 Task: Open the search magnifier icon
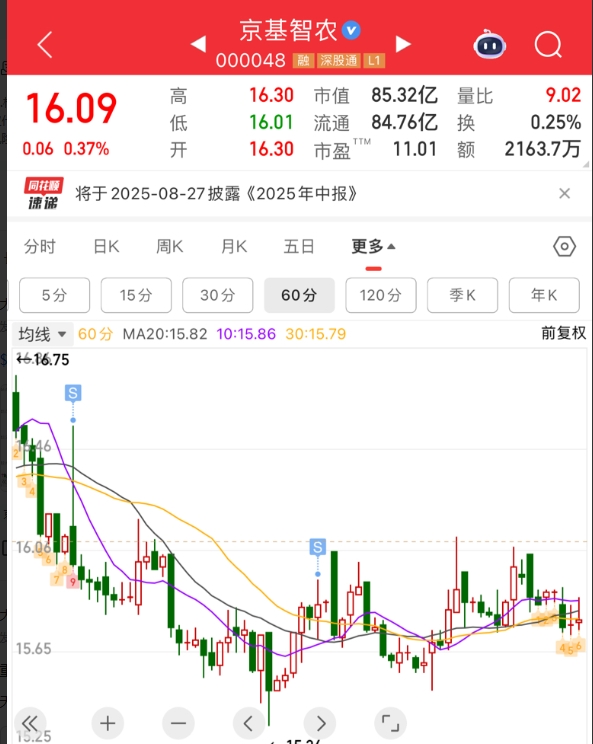point(548,45)
